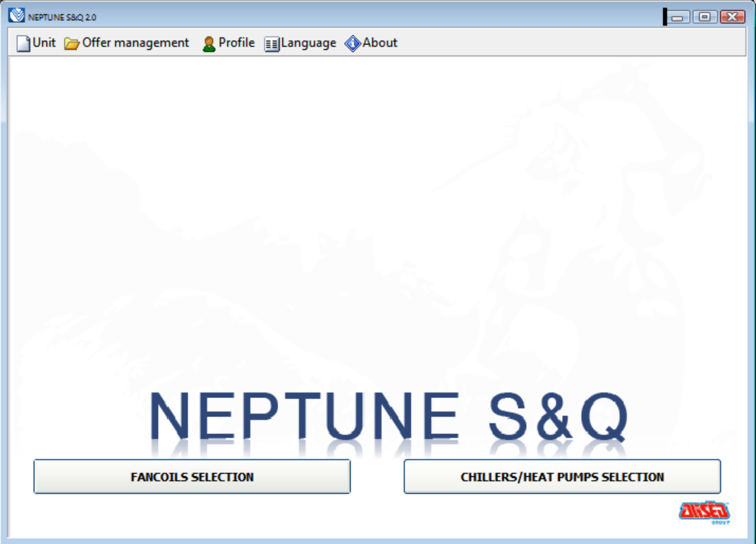Click the red company logo at bottom right

point(705,511)
